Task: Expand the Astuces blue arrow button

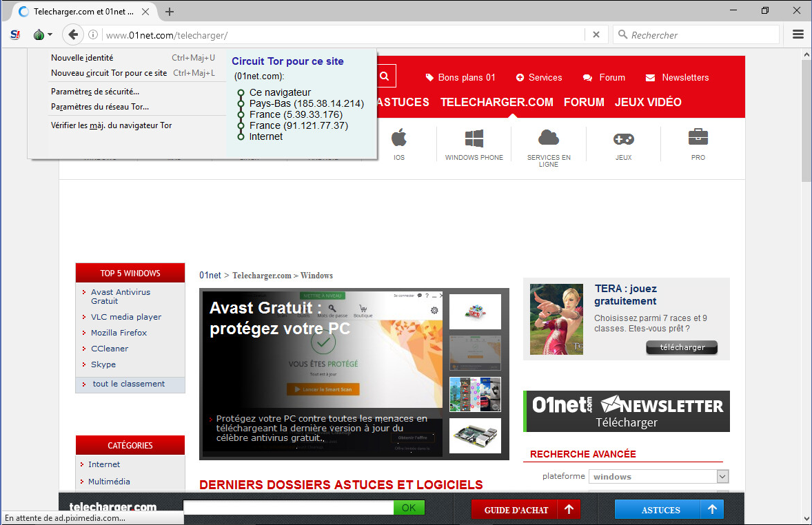Action: [x=712, y=510]
